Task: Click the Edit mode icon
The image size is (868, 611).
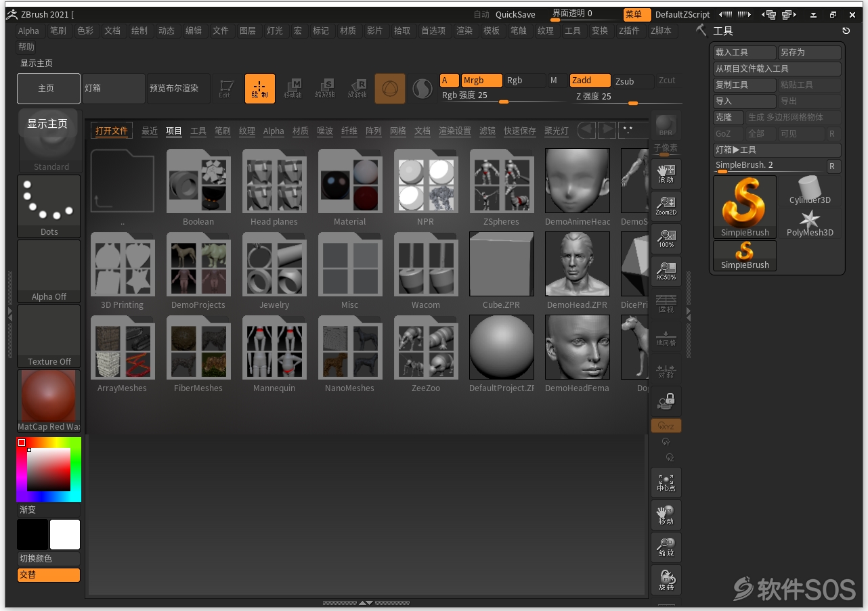Action: (226, 89)
